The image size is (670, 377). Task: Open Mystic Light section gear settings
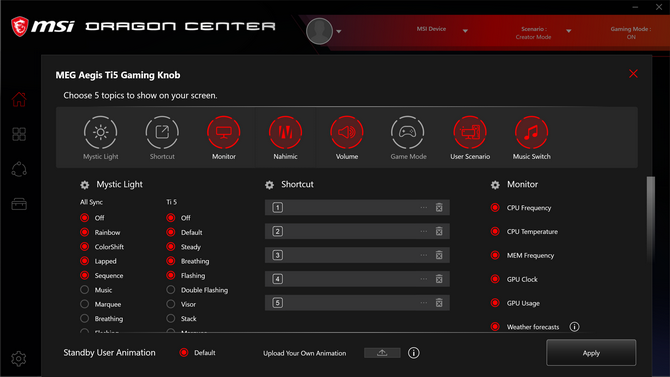pyautogui.click(x=85, y=185)
